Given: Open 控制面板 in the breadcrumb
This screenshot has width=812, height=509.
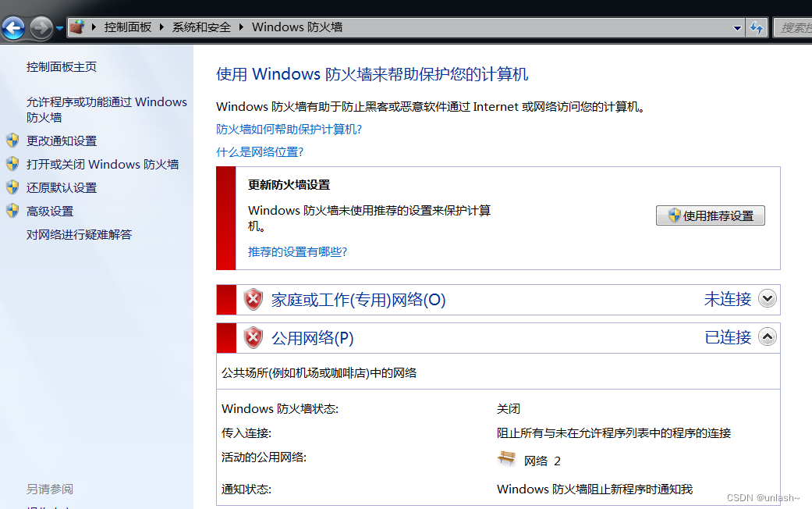Looking at the screenshot, I should coord(128,27).
